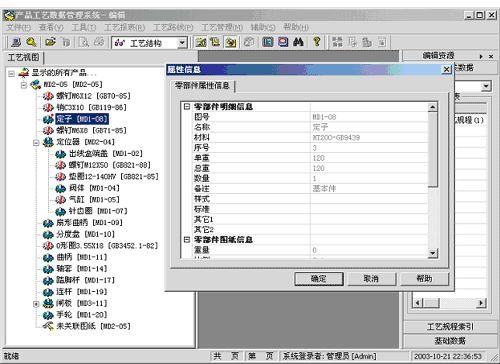Collapse the 零部件明细信息 property group
This screenshot has width=500, height=364.
tap(187, 107)
